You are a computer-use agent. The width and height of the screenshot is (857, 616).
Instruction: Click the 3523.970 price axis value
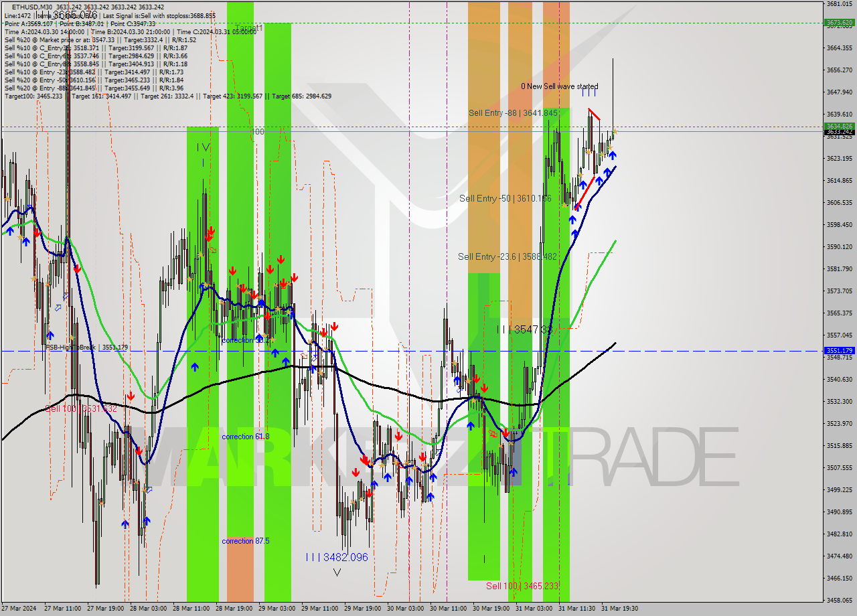click(839, 423)
